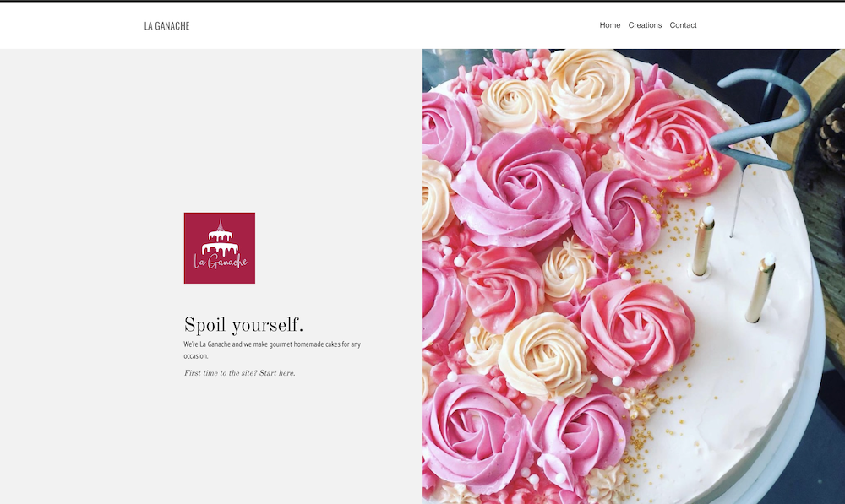This screenshot has width=845, height=504.
Task: Open the Home navigation item
Action: pos(609,25)
